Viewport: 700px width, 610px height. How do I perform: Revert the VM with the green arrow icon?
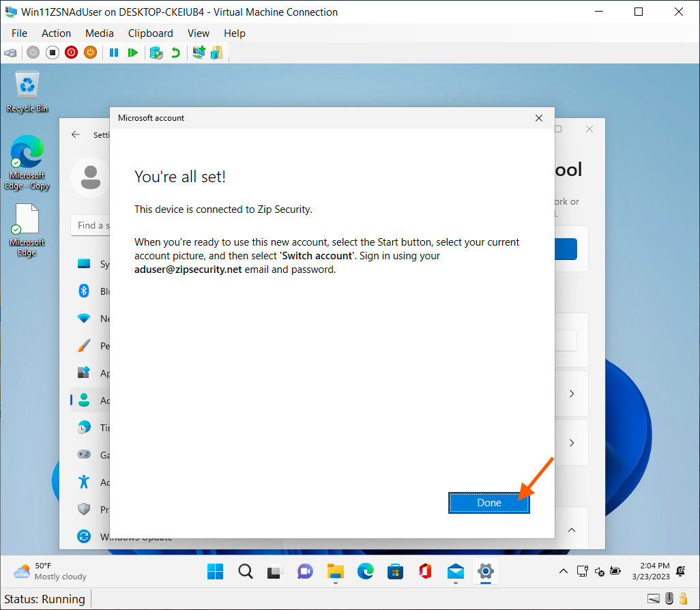[175, 53]
